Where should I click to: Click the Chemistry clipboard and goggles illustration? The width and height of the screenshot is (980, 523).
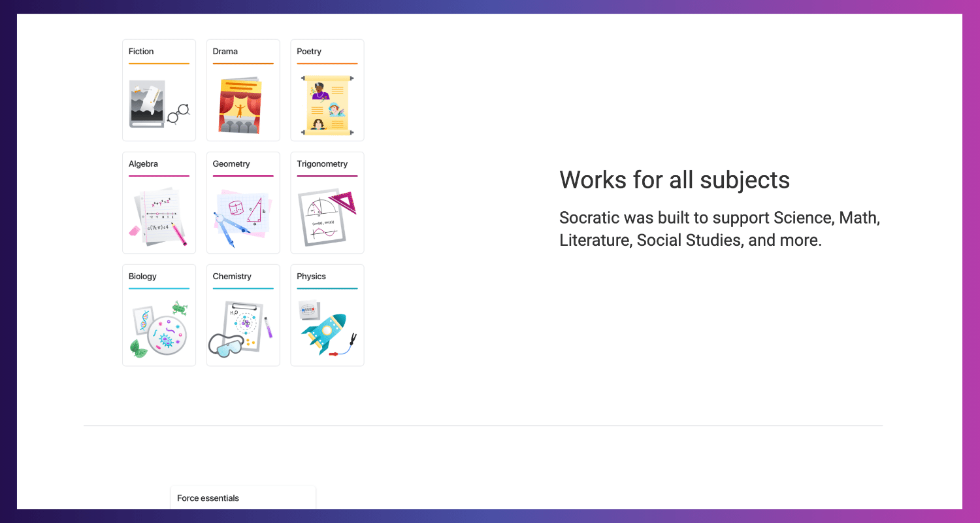point(240,329)
